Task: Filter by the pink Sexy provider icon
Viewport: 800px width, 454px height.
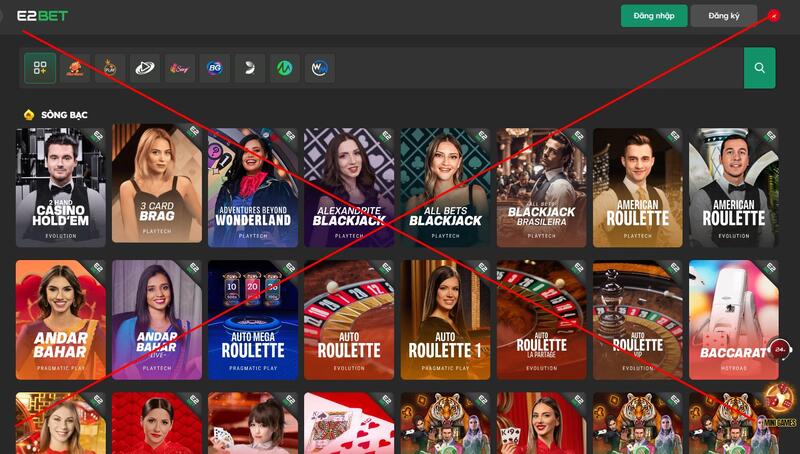Action: tap(180, 68)
